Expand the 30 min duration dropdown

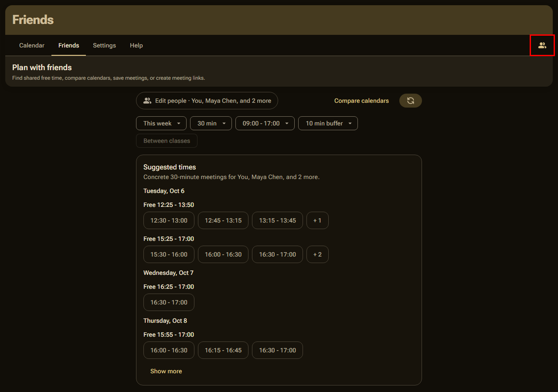[x=211, y=123]
